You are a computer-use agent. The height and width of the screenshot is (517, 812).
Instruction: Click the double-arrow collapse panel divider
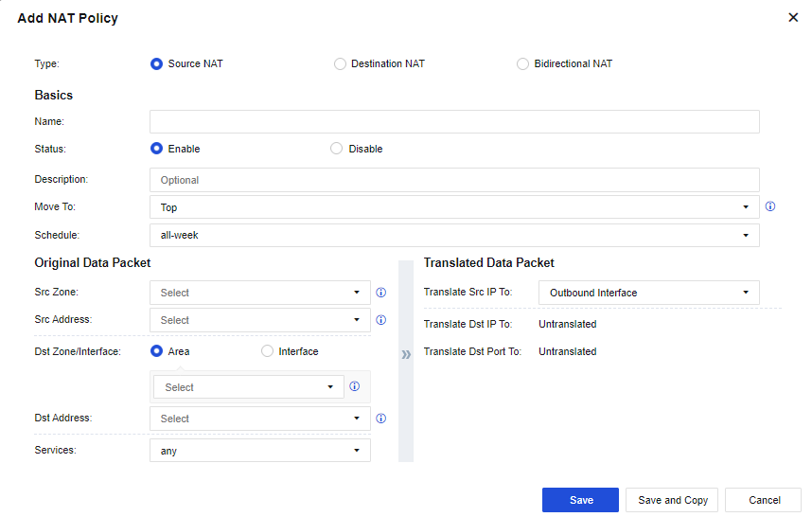point(406,355)
